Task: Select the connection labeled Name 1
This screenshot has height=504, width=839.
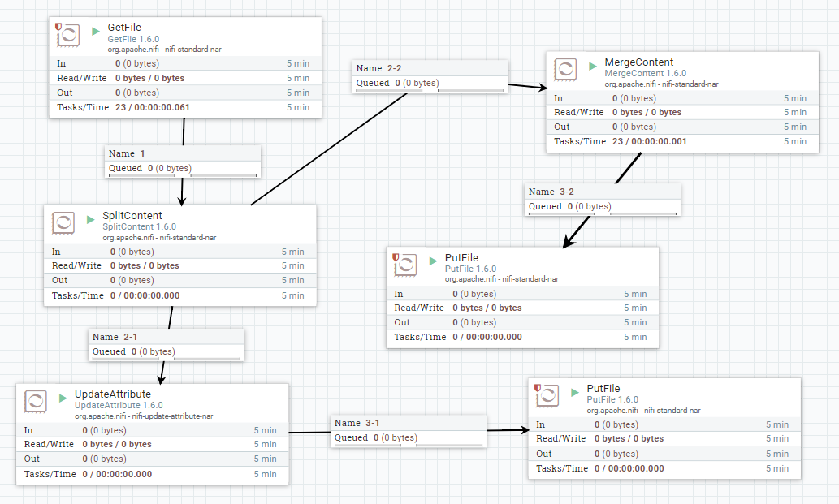Action: (183, 161)
